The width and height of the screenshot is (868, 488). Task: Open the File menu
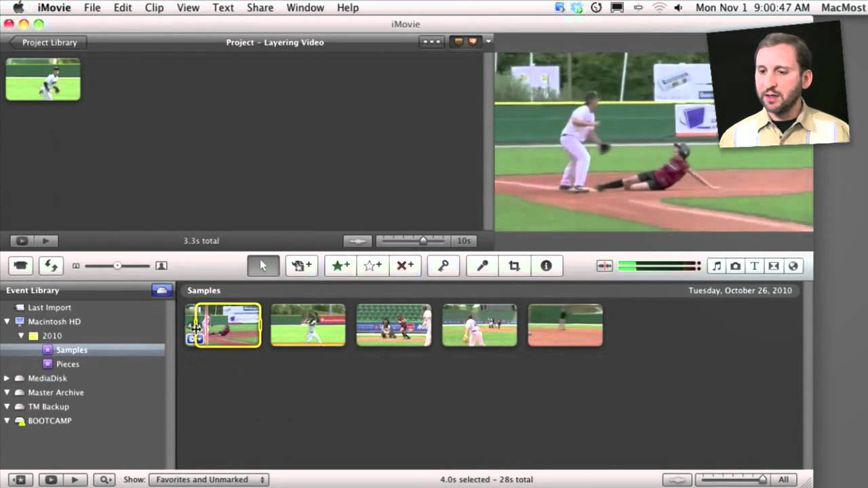92,7
